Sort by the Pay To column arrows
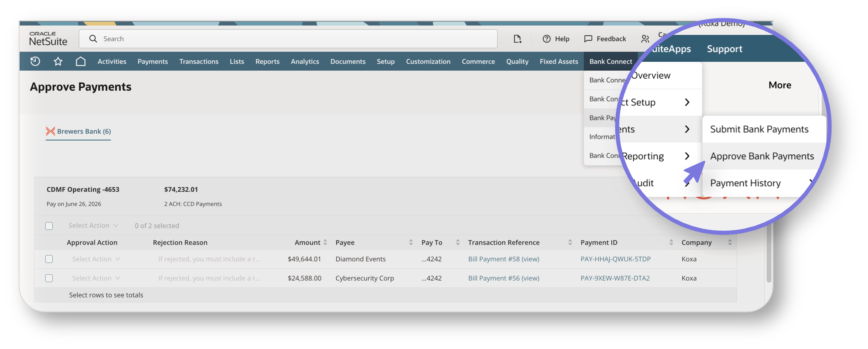Screen dimensions: 868x349 (458, 242)
